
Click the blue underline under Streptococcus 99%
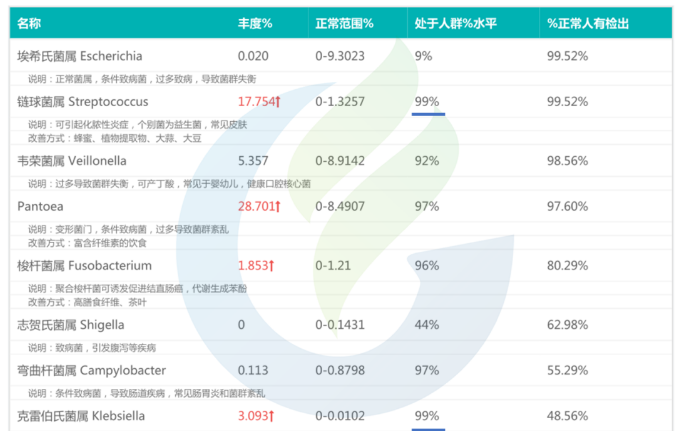pyautogui.click(x=428, y=114)
